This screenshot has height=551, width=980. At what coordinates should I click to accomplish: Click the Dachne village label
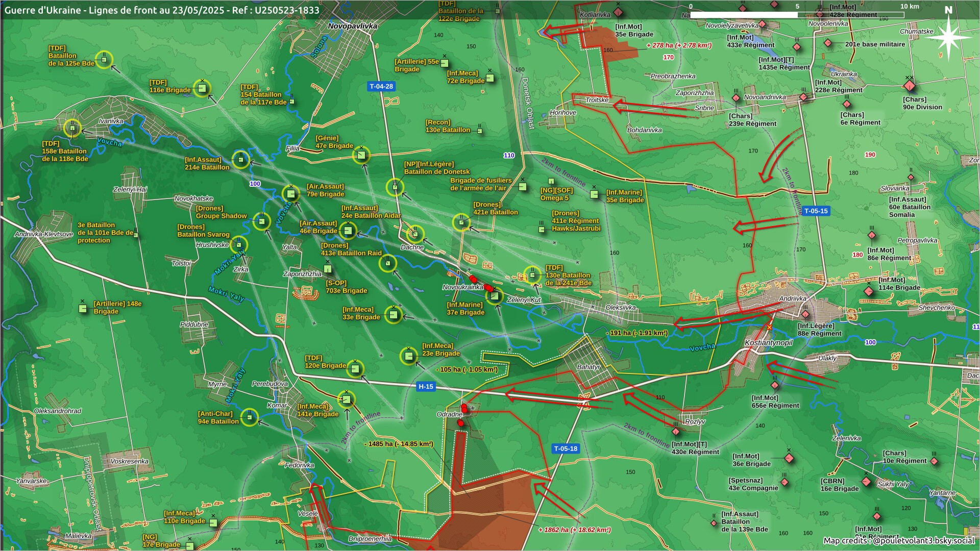(412, 247)
